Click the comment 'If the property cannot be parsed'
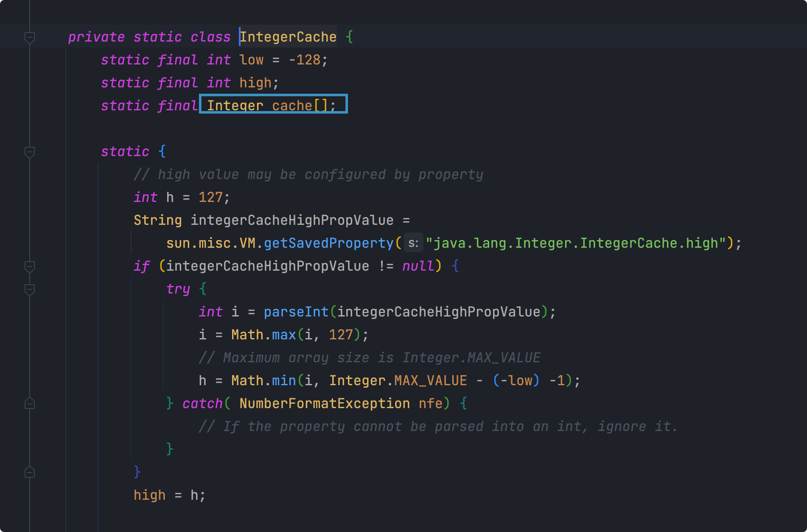This screenshot has height=532, width=807. point(438,426)
